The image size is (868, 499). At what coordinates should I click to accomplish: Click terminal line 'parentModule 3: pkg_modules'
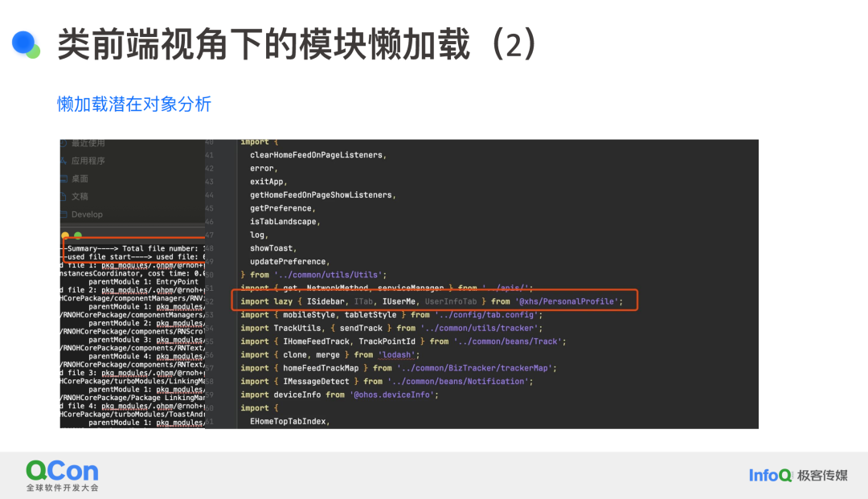click(x=147, y=340)
